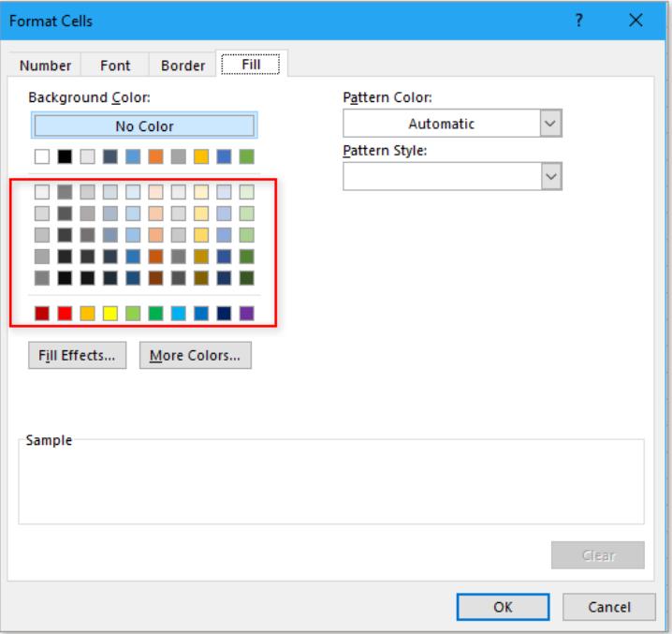The image size is (672, 634).
Task: Select the purple standard color swatch
Action: click(x=247, y=312)
